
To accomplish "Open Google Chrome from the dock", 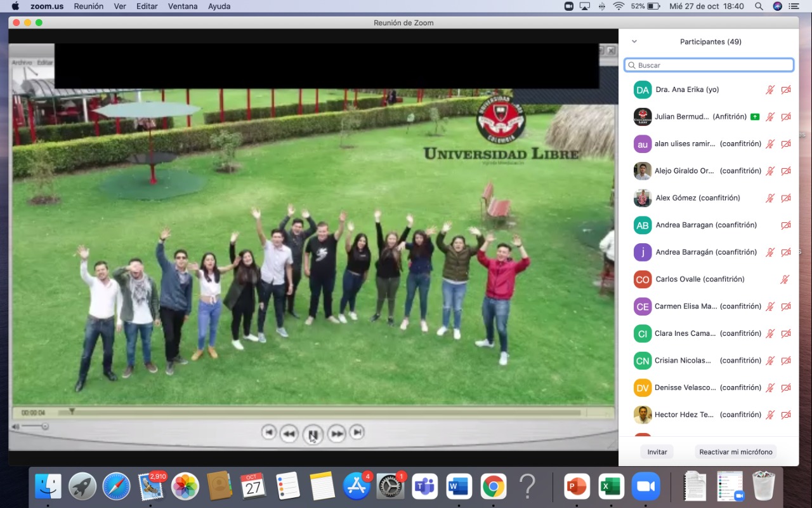I will [x=493, y=487].
